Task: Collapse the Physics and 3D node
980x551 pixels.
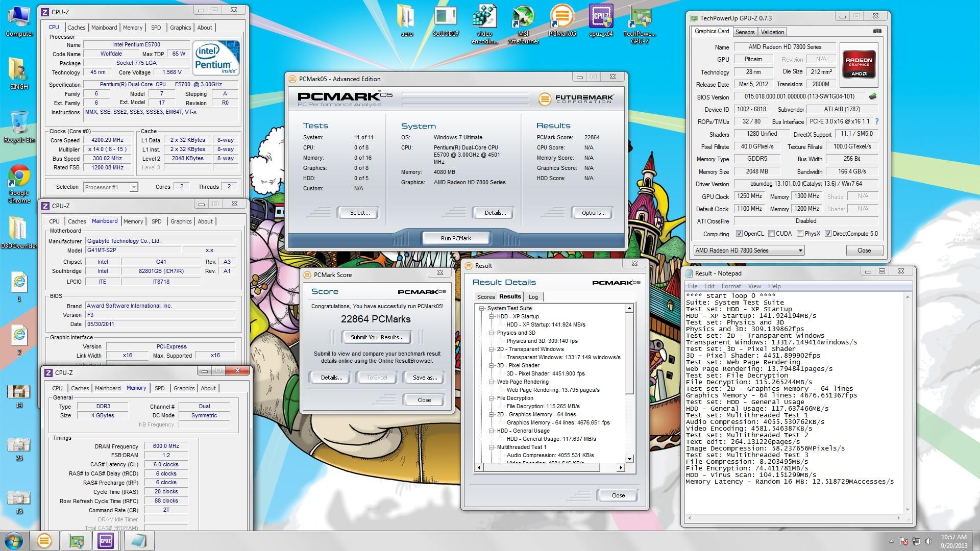Action: point(492,333)
